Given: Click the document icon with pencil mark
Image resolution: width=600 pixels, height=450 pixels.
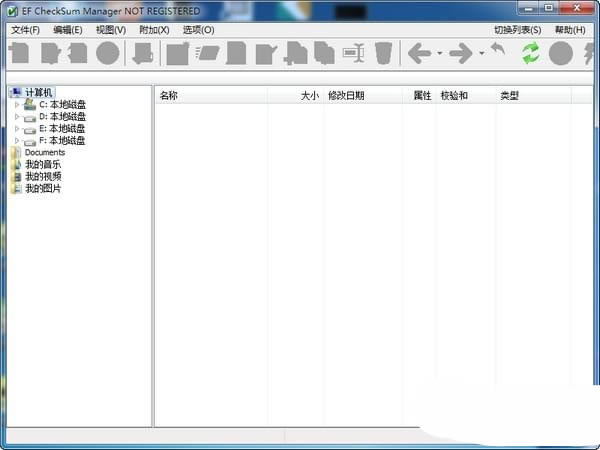Looking at the screenshot, I should (266, 54).
